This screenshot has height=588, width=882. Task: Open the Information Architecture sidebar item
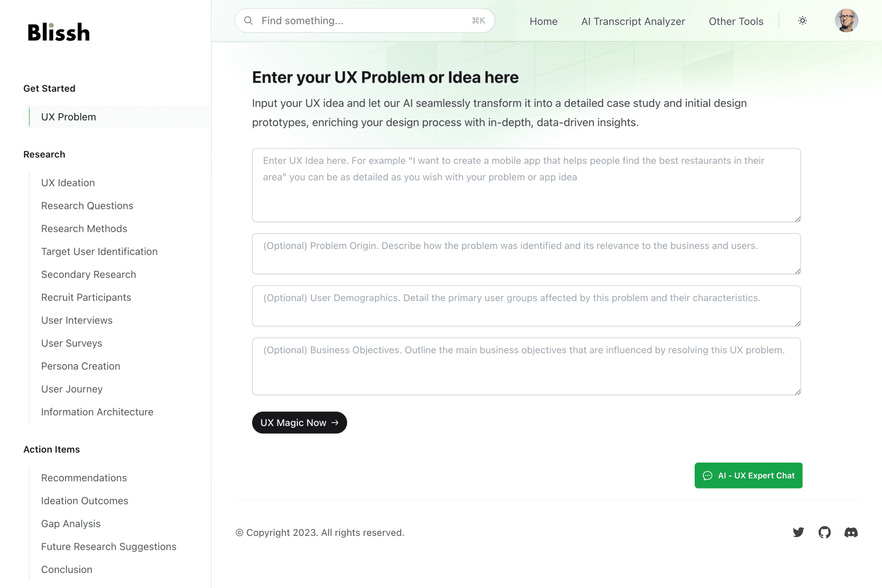(97, 412)
